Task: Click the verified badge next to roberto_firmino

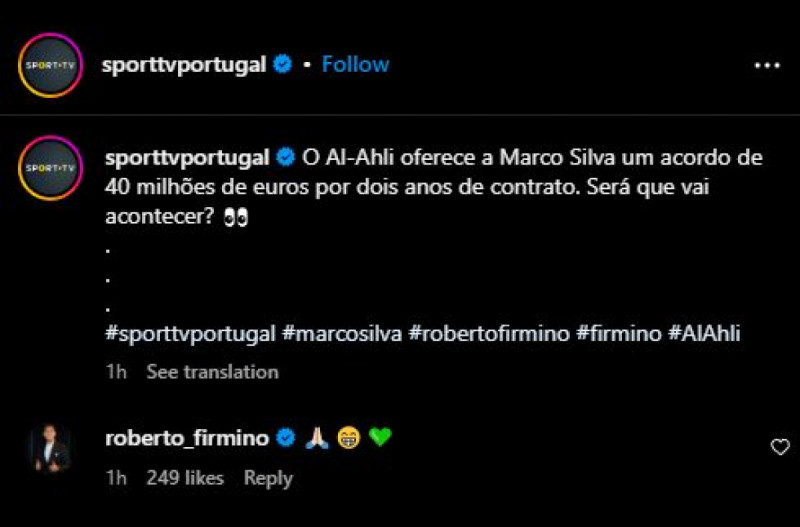Action: click(x=285, y=438)
